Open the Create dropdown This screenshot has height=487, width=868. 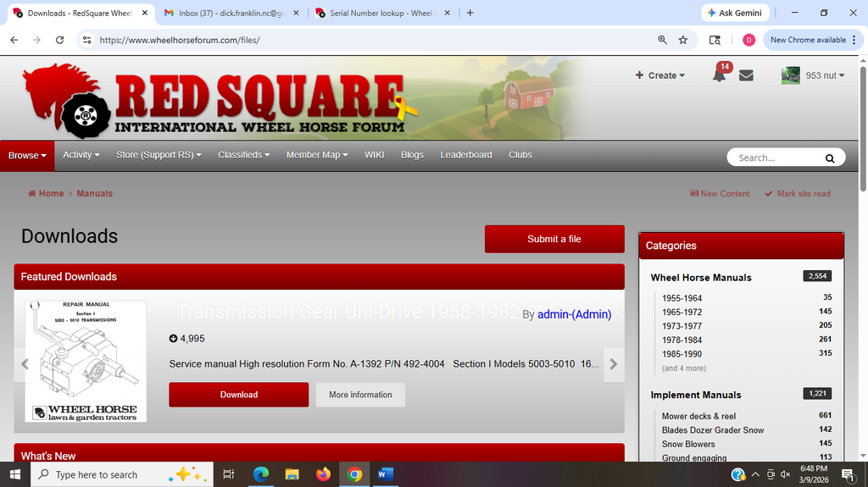click(659, 75)
